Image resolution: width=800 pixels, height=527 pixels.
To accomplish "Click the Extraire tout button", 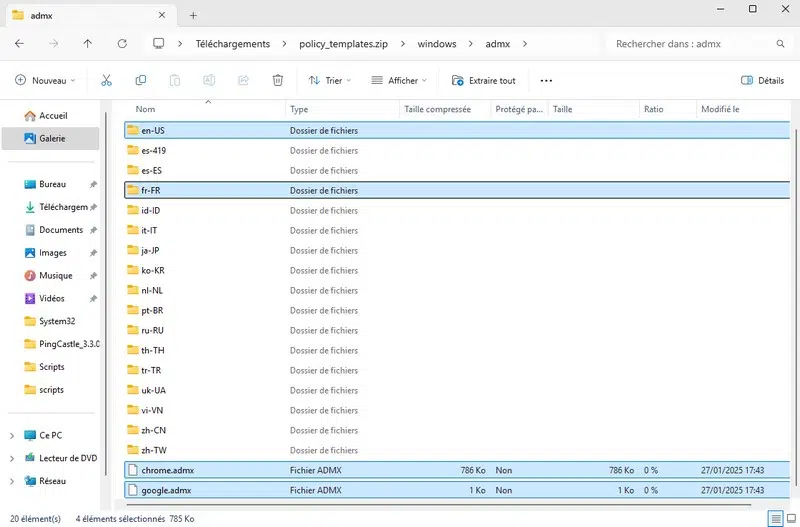I will coord(484,80).
